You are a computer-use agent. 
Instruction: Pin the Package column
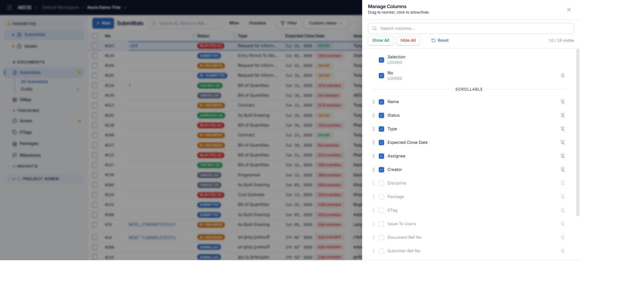coord(562,197)
